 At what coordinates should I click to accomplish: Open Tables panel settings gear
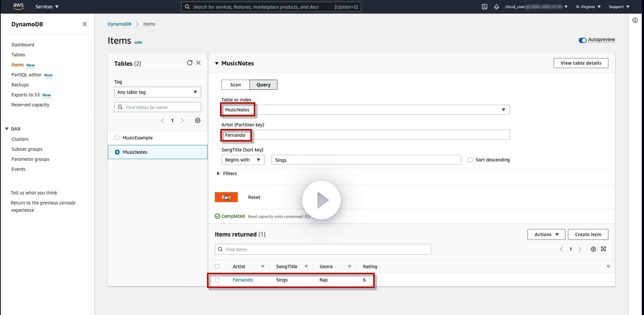pos(198,120)
